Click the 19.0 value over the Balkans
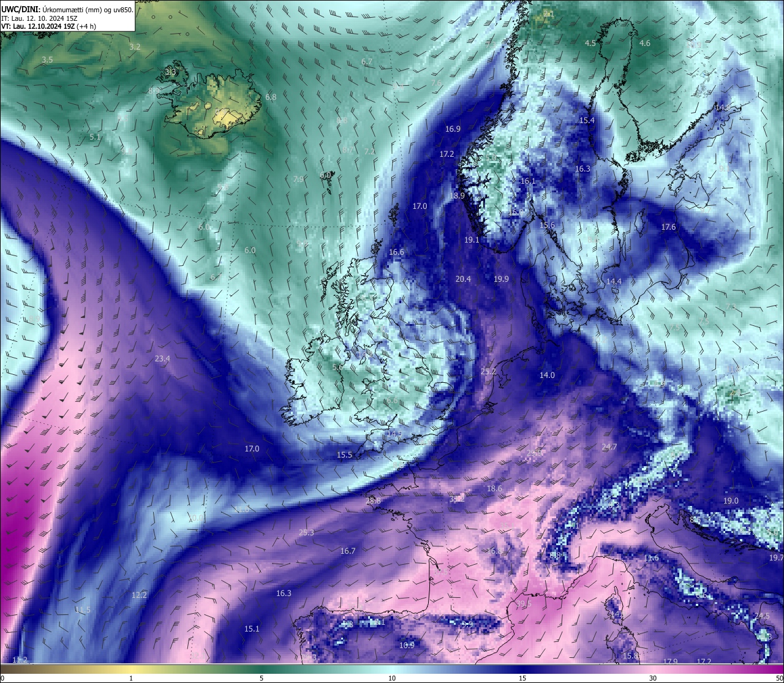This screenshot has height=683, width=784. 731,500
